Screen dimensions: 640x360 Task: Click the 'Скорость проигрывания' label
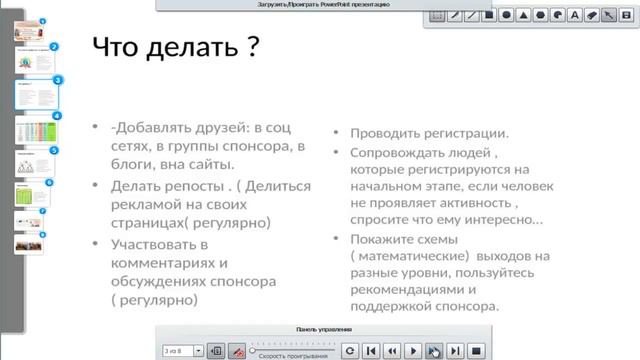[293, 356]
